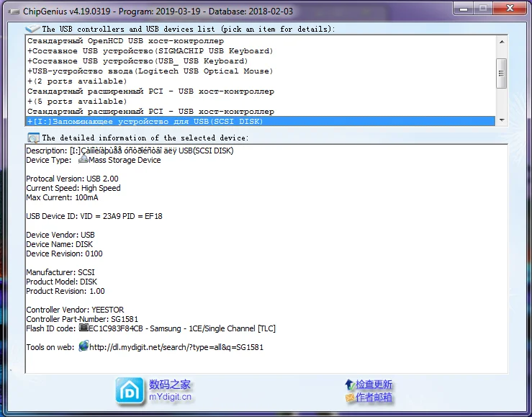The height and width of the screenshot is (417, 532).
Task: Click the device list scroll up arrow
Action: (x=502, y=42)
